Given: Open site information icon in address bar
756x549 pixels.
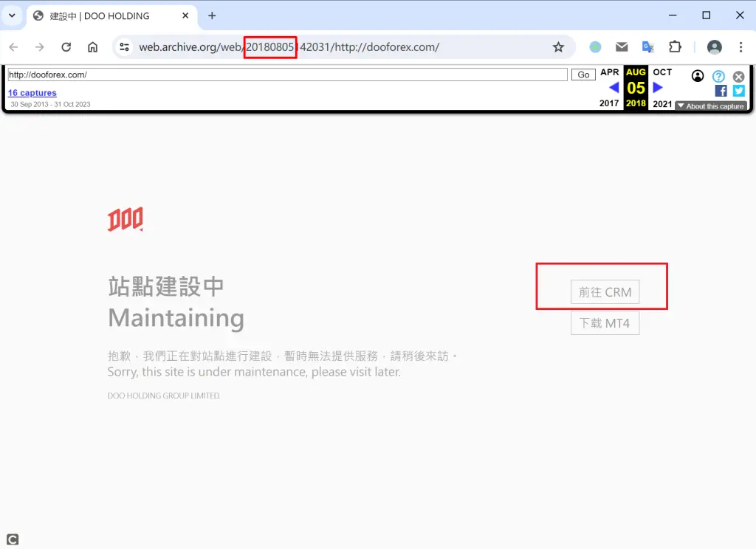Looking at the screenshot, I should pos(124,46).
